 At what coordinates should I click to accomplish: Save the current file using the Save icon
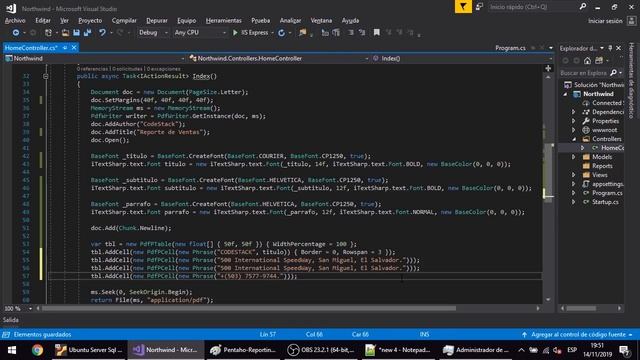tap(76, 33)
